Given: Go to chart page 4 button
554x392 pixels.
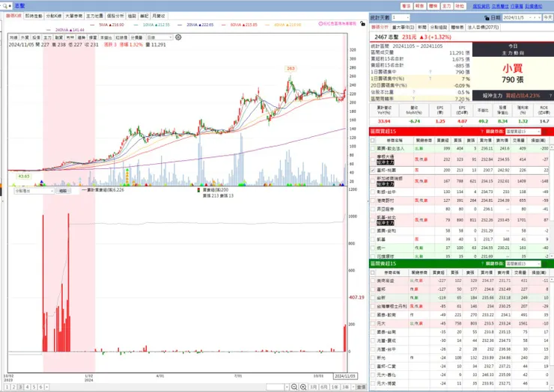Looking at the screenshot, I should (27, 387).
